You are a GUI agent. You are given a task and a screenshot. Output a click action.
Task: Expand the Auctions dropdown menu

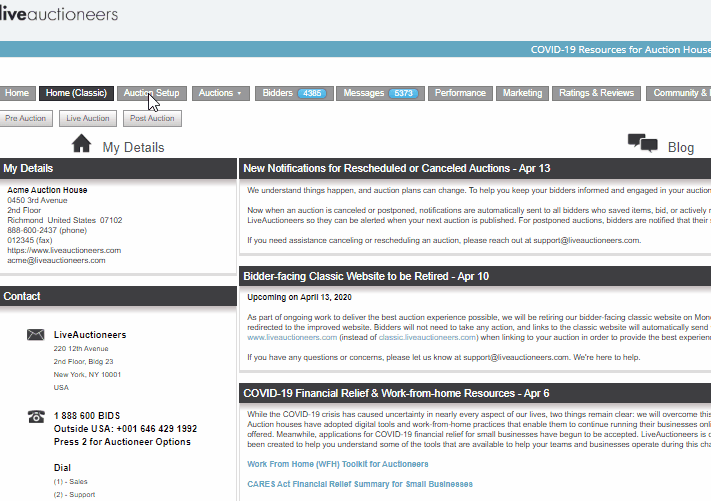pyautogui.click(x=220, y=93)
